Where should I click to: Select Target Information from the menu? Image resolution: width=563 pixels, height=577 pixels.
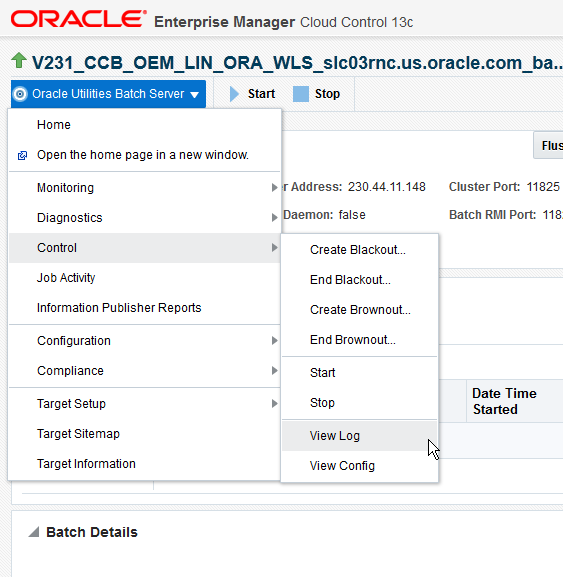tap(145, 464)
